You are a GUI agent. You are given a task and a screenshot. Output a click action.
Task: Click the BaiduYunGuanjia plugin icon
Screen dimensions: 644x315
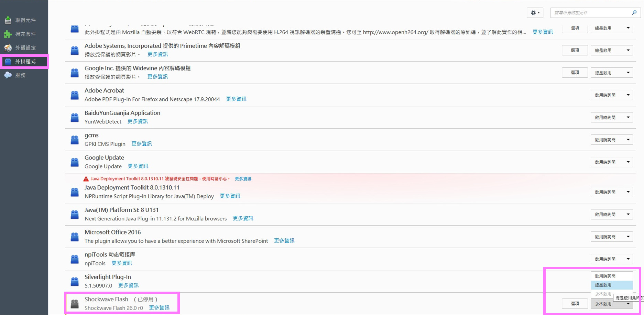[75, 117]
